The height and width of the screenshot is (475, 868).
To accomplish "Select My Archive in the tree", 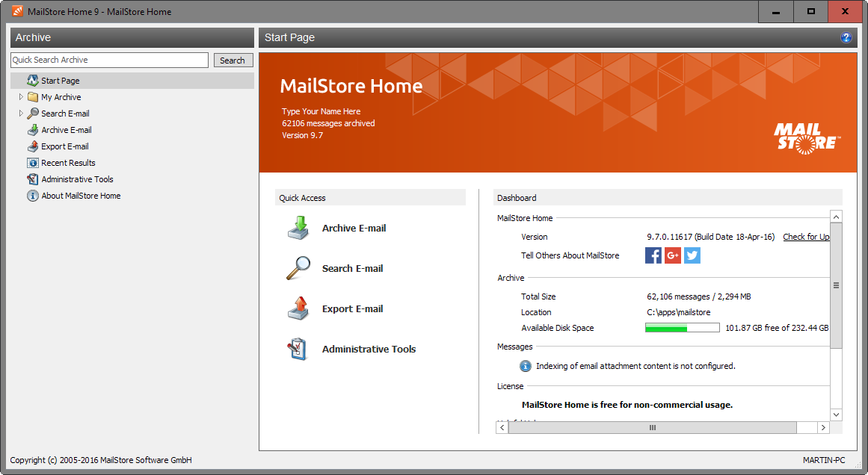I will (61, 97).
